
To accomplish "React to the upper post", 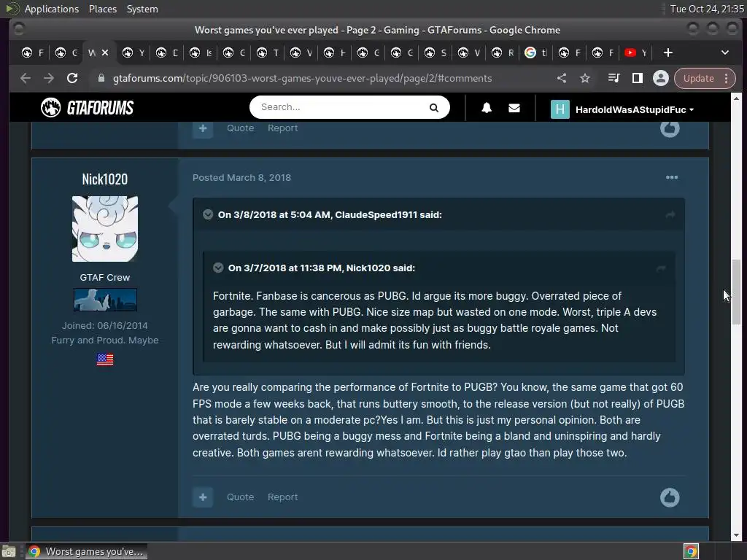I will coord(670,128).
